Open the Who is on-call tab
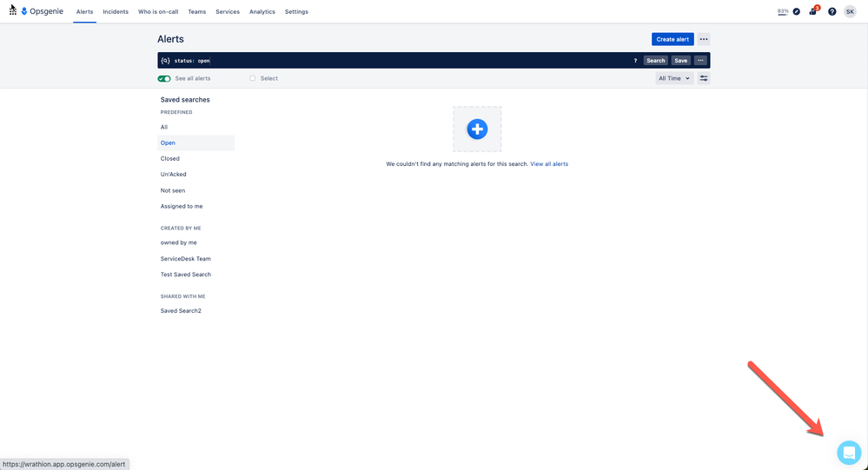The height and width of the screenshot is (470, 868). tap(158, 11)
